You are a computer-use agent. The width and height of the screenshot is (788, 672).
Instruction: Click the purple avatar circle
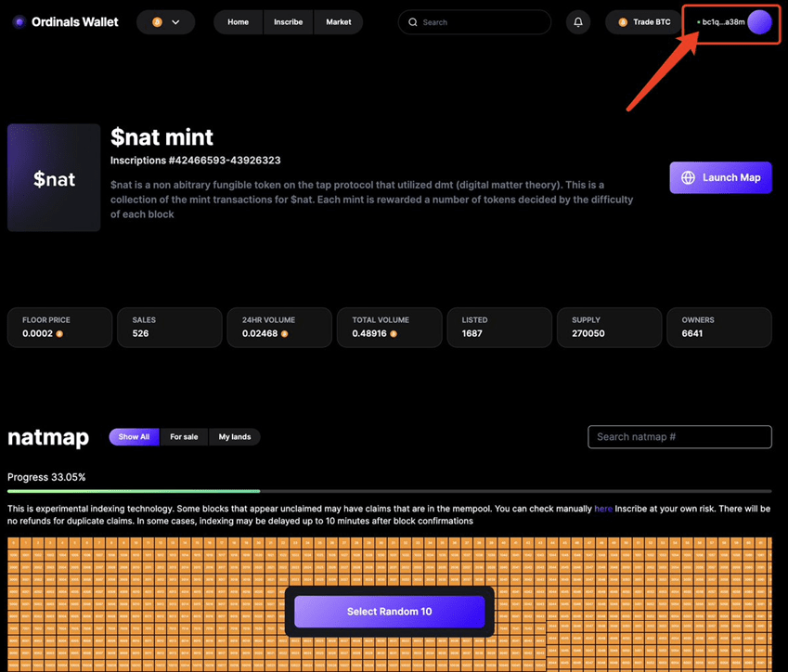tap(759, 22)
